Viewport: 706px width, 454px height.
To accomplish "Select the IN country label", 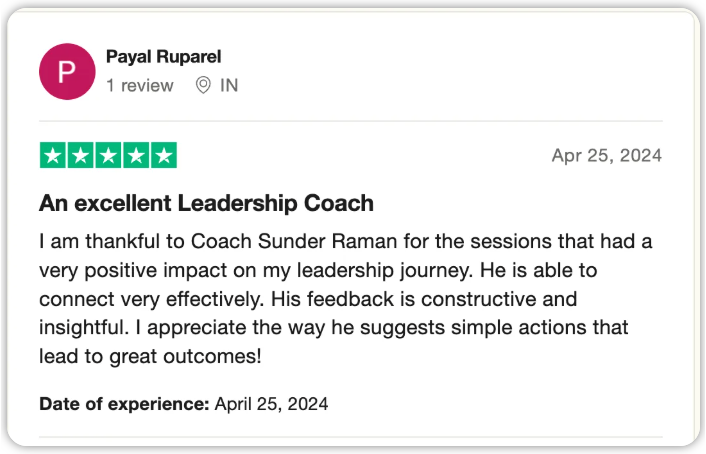I will point(229,85).
